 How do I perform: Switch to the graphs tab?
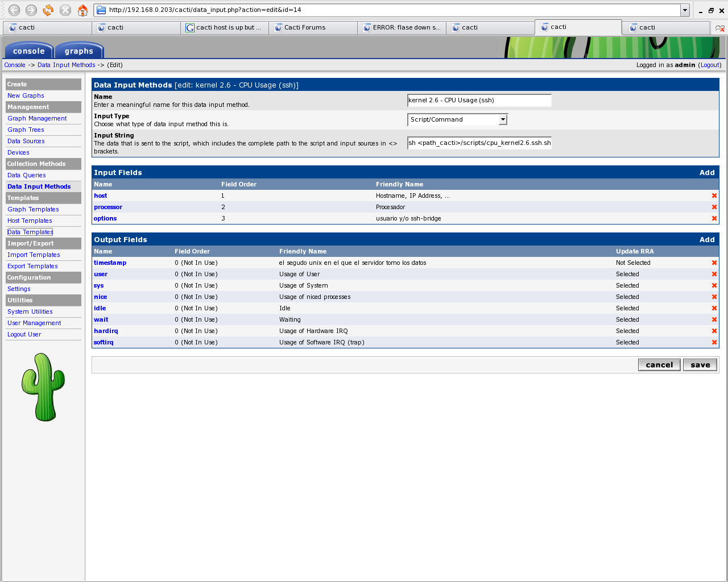79,51
